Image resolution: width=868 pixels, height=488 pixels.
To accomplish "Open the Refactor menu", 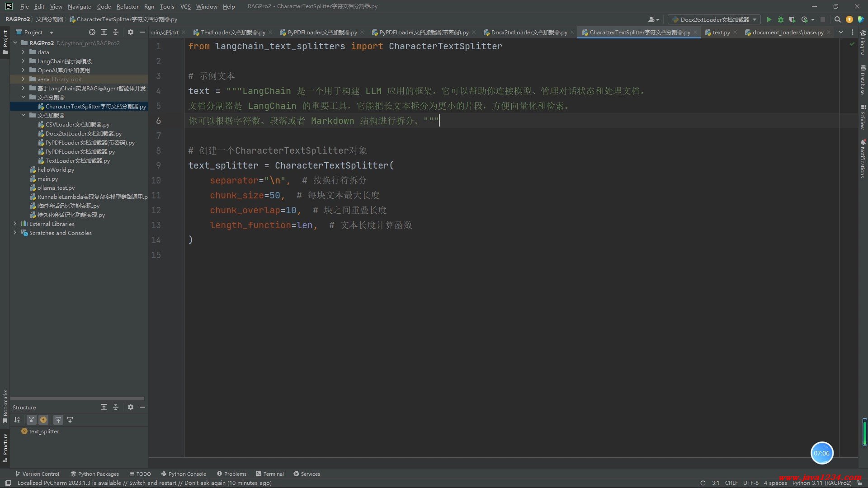I will click(127, 6).
